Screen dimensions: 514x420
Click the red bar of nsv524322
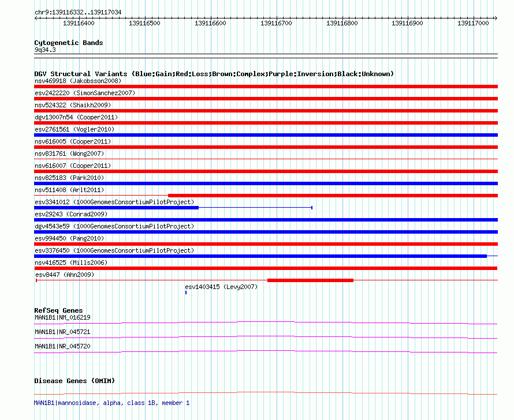click(266, 111)
